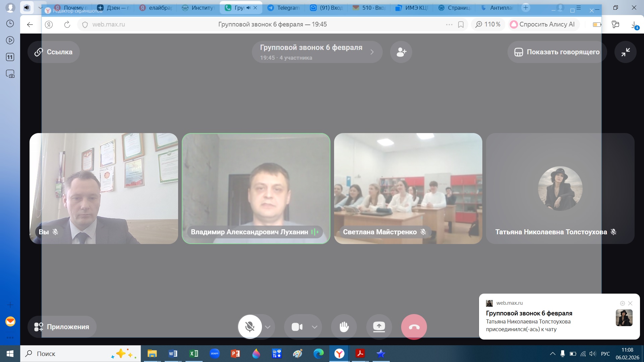This screenshot has width=644, height=362.
Task: Toggle the muted microphone button
Action: (x=250, y=327)
